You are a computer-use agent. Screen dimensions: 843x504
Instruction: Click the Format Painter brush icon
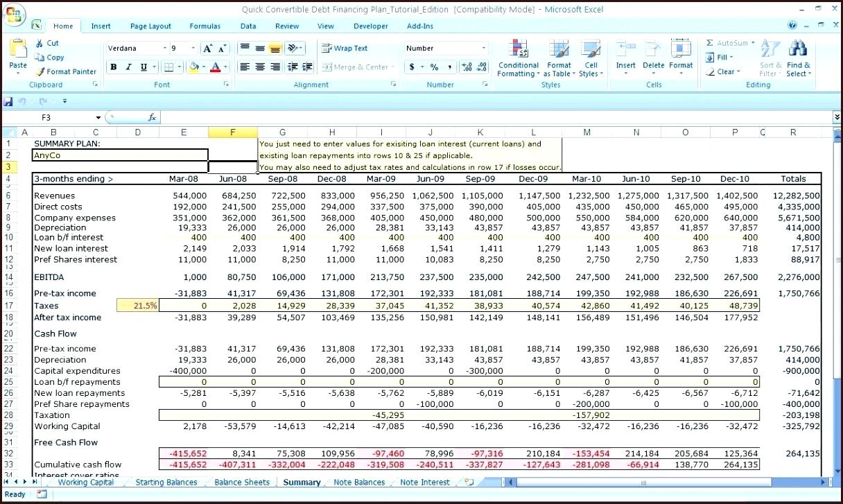pyautogui.click(x=40, y=71)
